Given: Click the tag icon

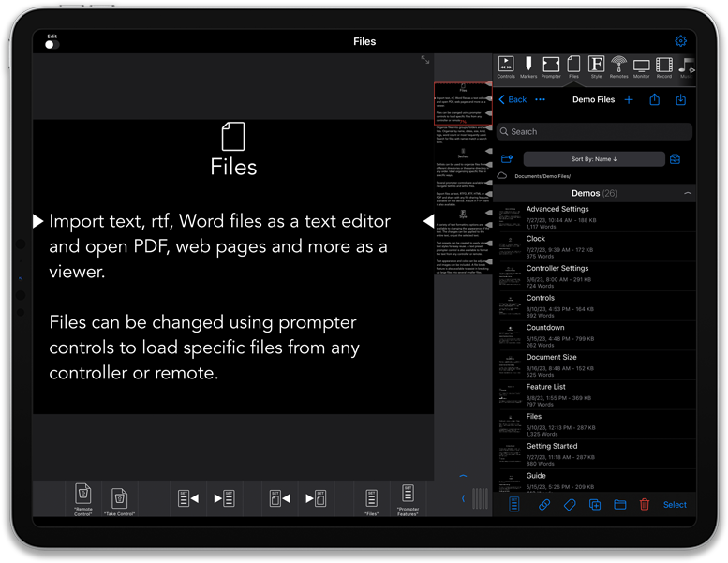Looking at the screenshot, I should (x=570, y=505).
